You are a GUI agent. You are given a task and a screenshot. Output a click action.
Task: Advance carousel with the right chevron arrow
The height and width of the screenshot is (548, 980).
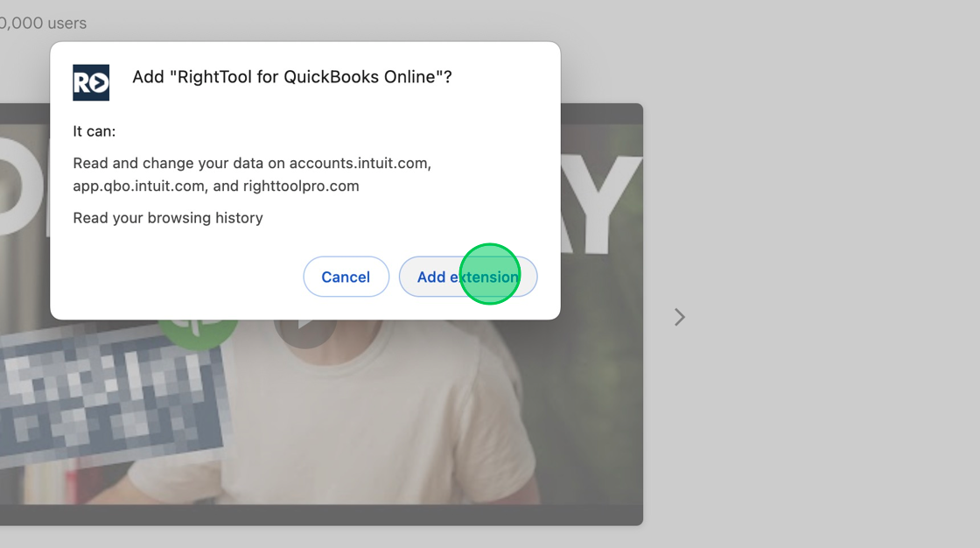(x=680, y=317)
